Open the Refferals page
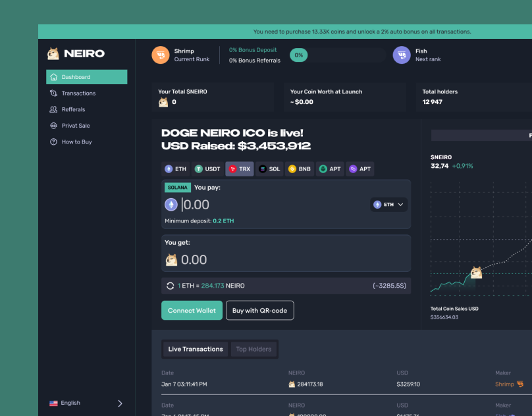 click(67, 109)
